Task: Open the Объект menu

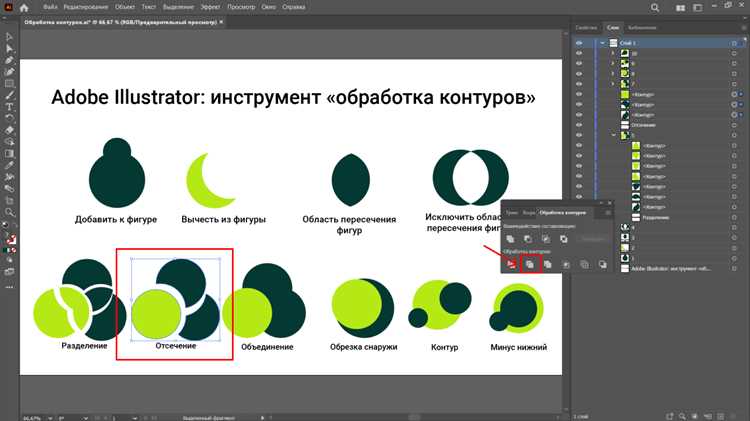Action: pyautogui.click(x=125, y=7)
